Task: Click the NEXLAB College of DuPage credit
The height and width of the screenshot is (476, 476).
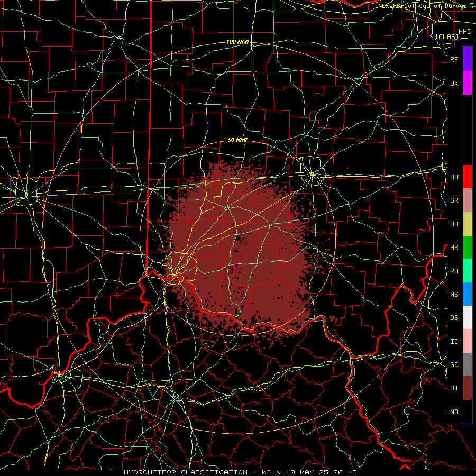Action: point(425,6)
